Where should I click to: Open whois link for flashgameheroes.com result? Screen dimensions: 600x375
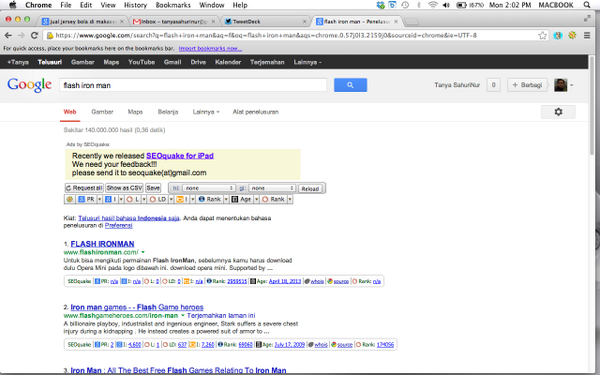(318, 345)
